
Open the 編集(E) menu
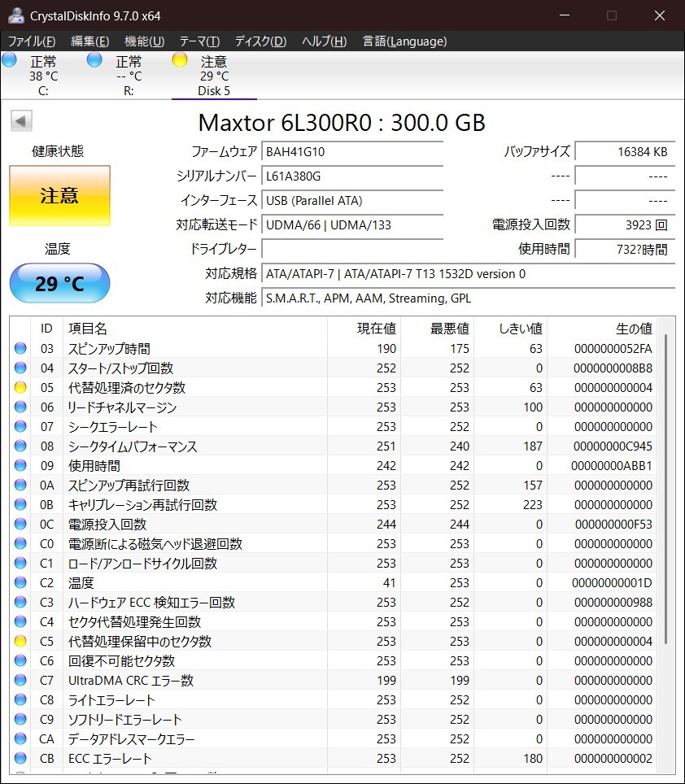click(90, 41)
